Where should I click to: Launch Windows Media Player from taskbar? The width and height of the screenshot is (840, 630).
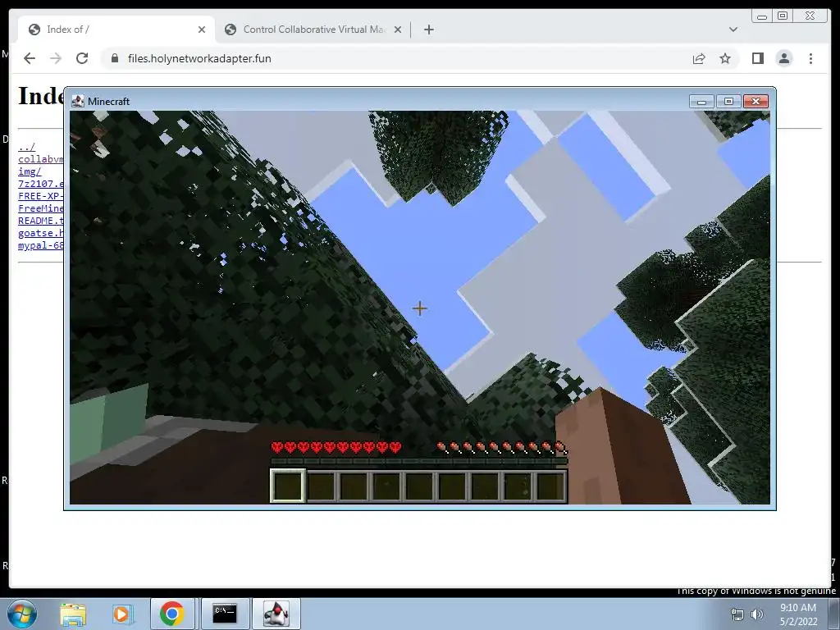121,614
